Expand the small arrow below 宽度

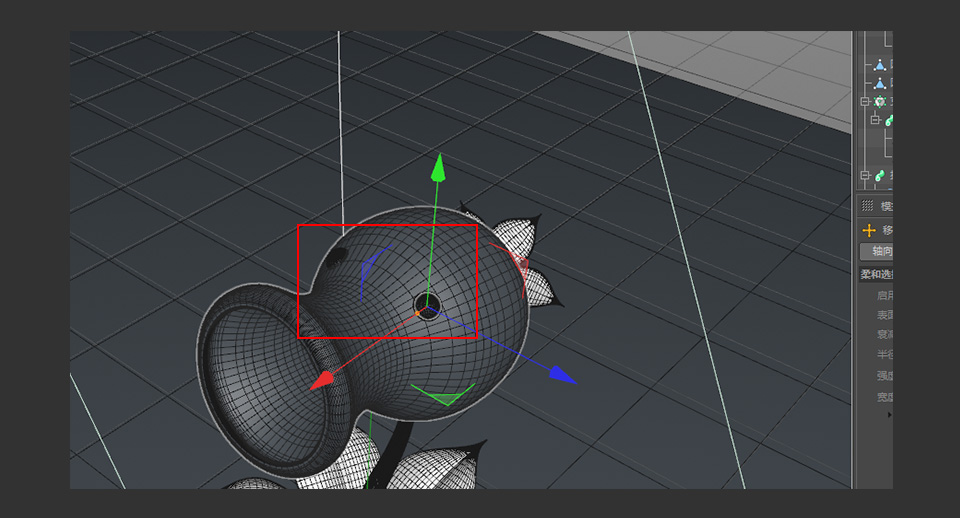(890, 415)
